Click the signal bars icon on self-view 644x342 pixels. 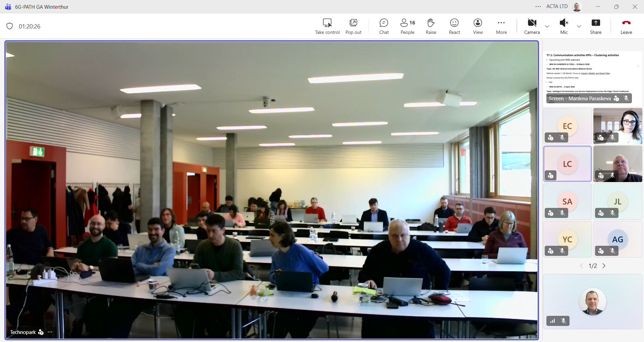(x=552, y=321)
